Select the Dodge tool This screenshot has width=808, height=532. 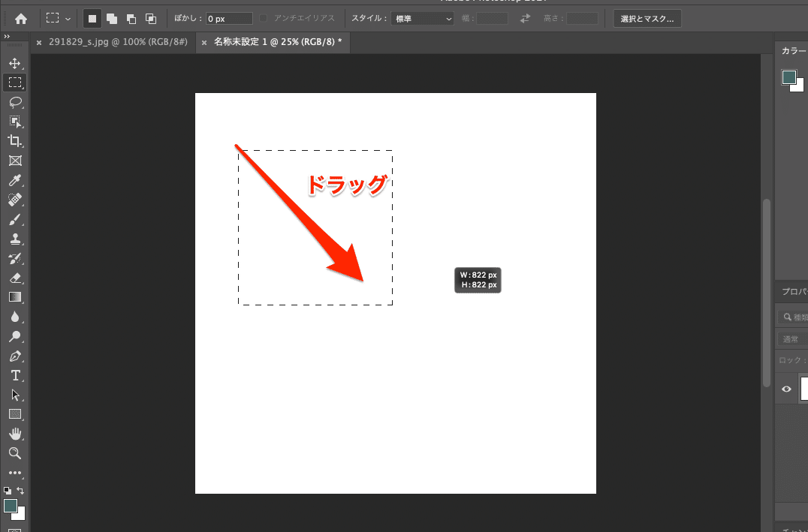click(x=15, y=336)
